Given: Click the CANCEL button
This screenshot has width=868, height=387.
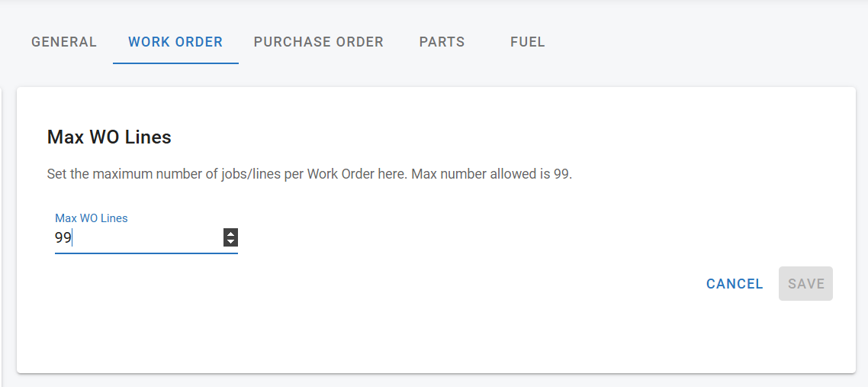Looking at the screenshot, I should (x=735, y=284).
